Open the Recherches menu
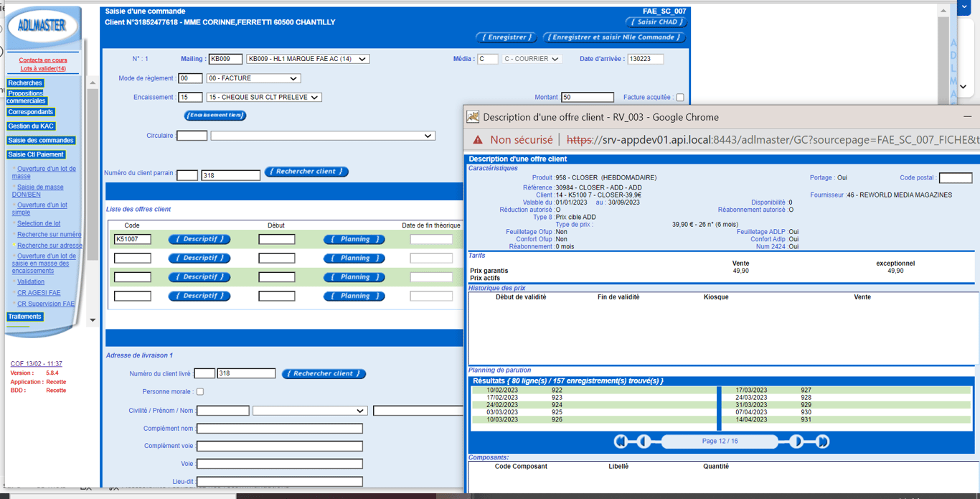Image resolution: width=980 pixels, height=499 pixels. tap(25, 83)
